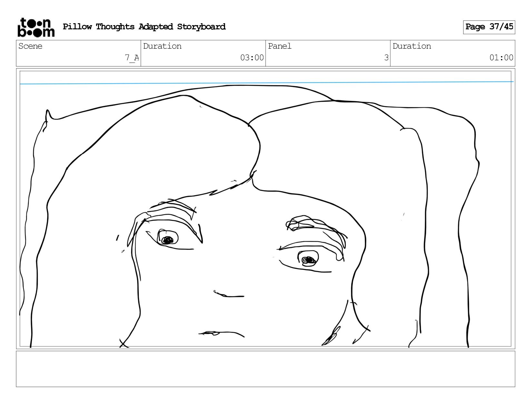Click the 'Scene' header label
The width and height of the screenshot is (532, 411).
30,46
